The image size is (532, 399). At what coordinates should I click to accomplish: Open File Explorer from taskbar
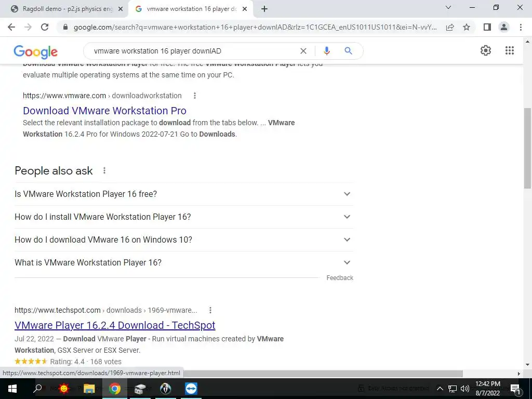pos(89,389)
